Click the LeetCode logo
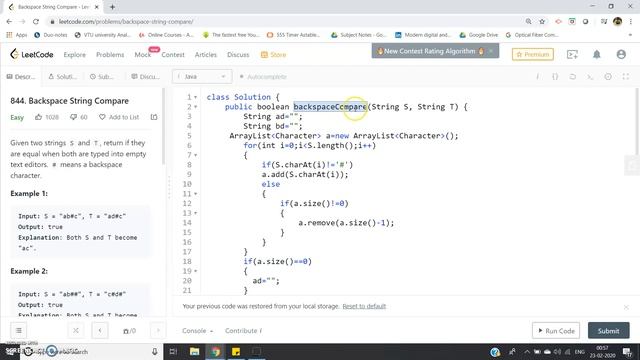 [x=31, y=54]
